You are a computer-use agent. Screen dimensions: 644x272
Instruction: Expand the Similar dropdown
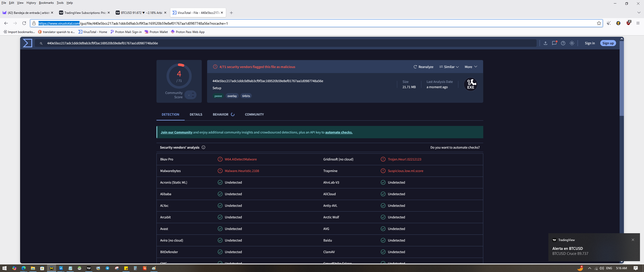(x=449, y=67)
